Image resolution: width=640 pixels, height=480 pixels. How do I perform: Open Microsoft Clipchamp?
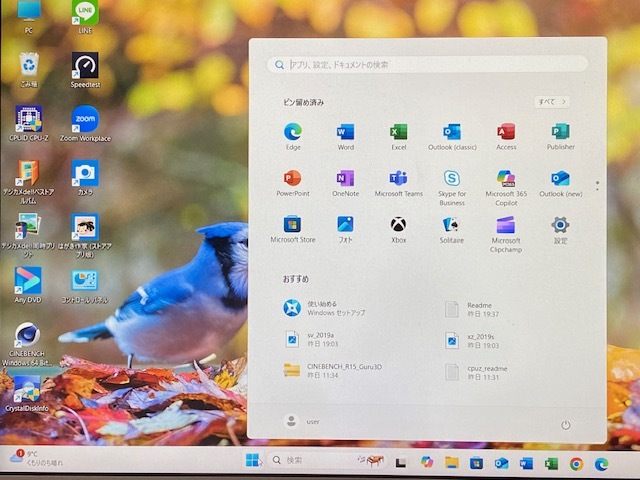(506, 234)
